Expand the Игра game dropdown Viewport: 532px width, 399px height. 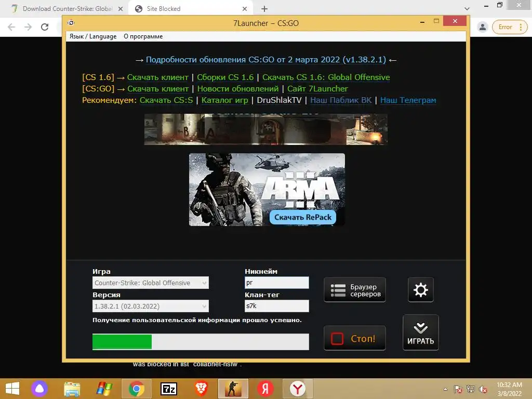point(151,283)
